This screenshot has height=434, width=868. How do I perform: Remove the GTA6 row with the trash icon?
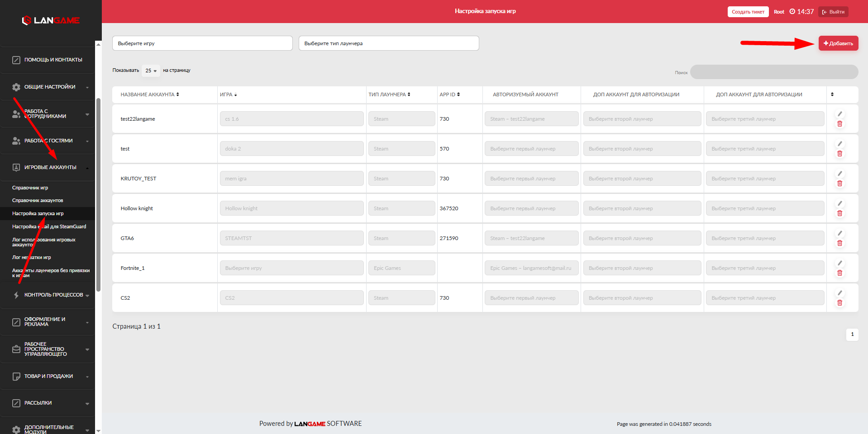point(839,243)
